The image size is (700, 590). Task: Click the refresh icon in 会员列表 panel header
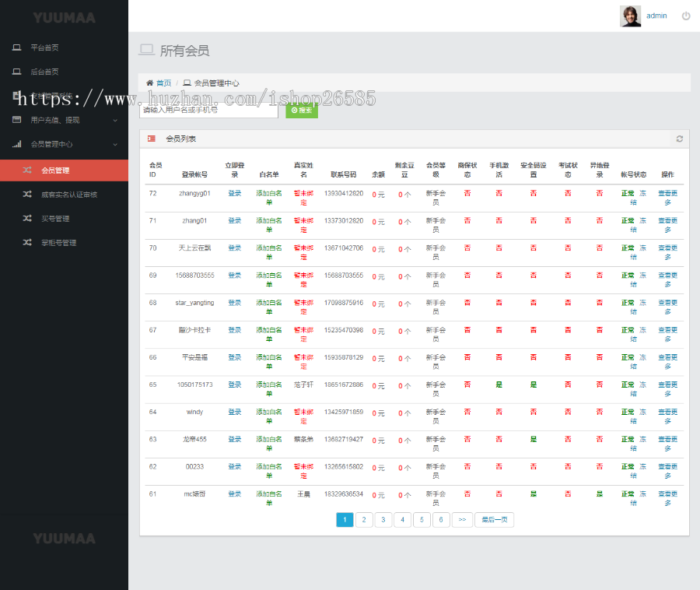(x=679, y=139)
